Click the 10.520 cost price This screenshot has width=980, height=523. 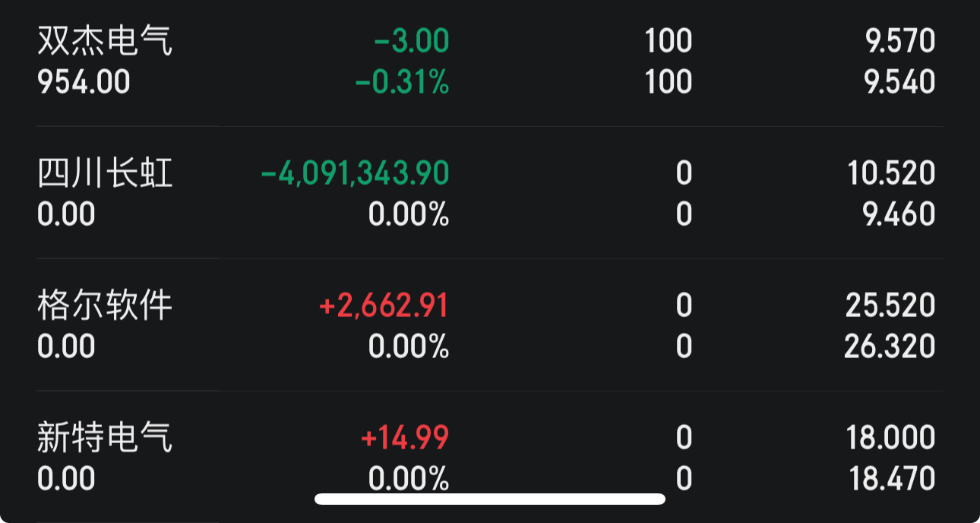[892, 173]
